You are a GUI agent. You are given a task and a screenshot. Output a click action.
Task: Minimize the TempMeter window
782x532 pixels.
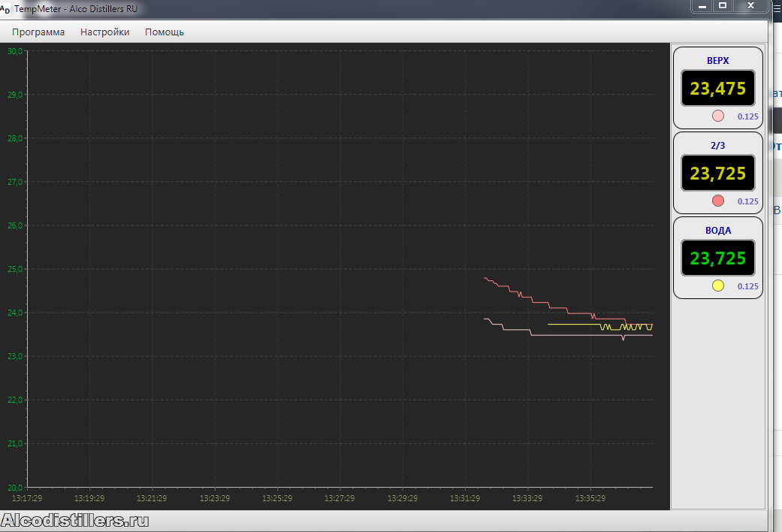coord(702,6)
